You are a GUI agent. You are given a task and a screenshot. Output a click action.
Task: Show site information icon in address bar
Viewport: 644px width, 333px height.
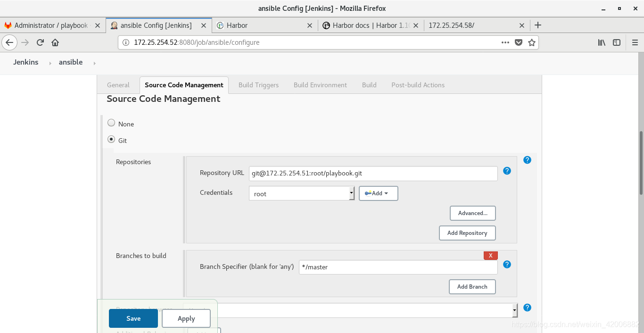126,42
